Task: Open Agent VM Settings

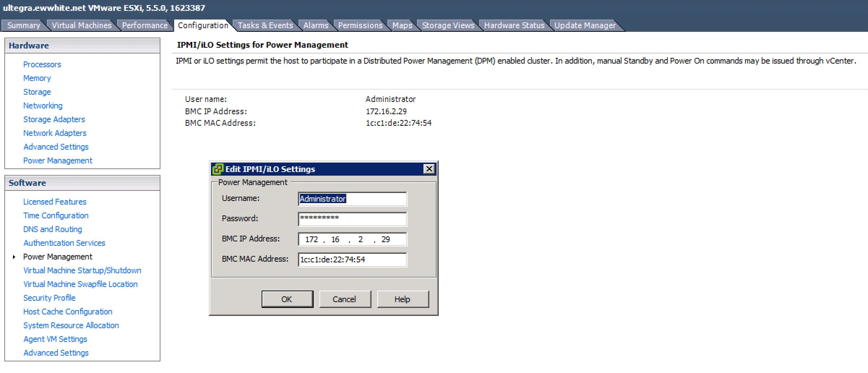Action: tap(55, 339)
